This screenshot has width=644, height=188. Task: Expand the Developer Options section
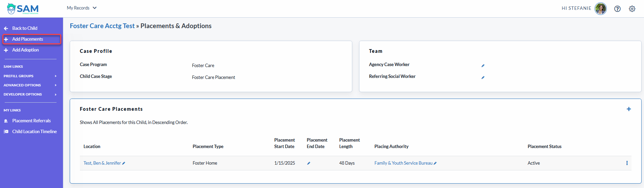[30, 94]
